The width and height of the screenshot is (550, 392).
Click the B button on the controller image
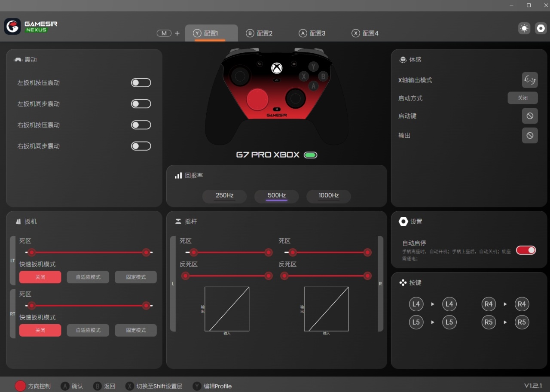323,76
